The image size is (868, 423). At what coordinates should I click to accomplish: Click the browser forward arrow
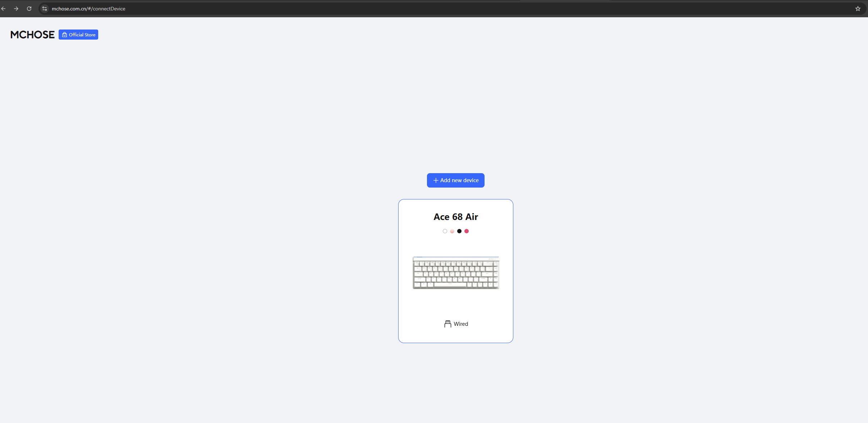16,9
